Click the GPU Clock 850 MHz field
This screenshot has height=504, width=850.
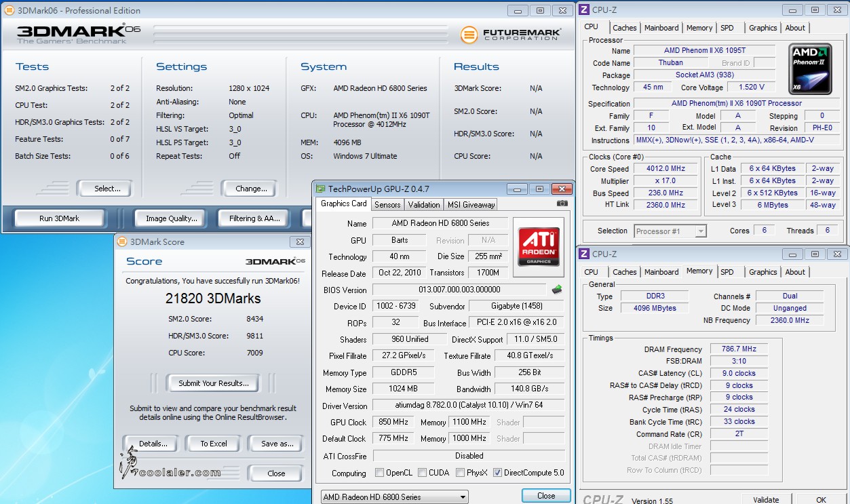click(x=393, y=422)
